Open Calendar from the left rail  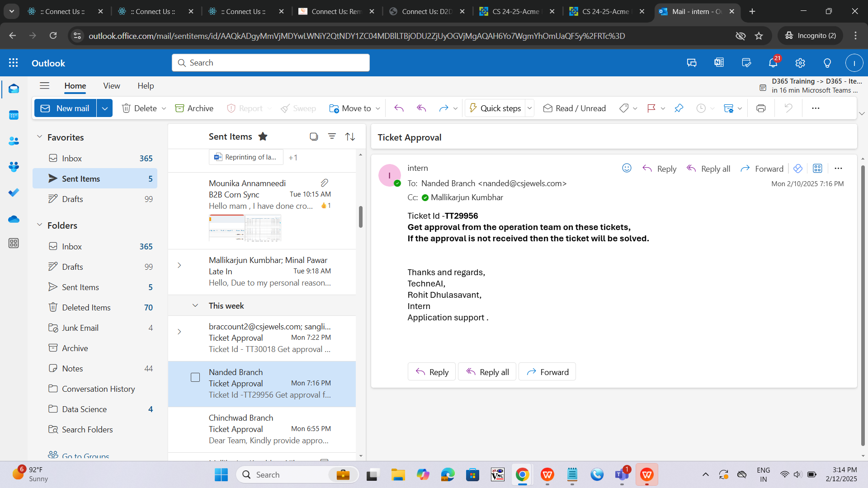[14, 115]
